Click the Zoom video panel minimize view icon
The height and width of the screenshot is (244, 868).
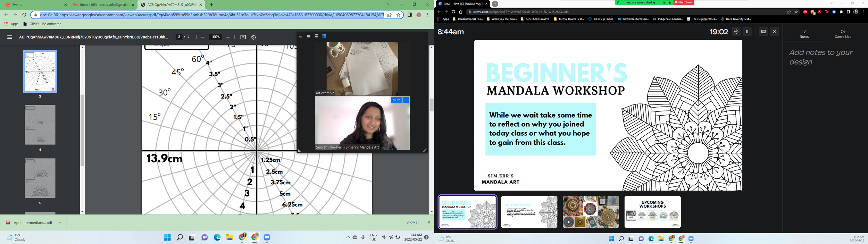[301, 36]
